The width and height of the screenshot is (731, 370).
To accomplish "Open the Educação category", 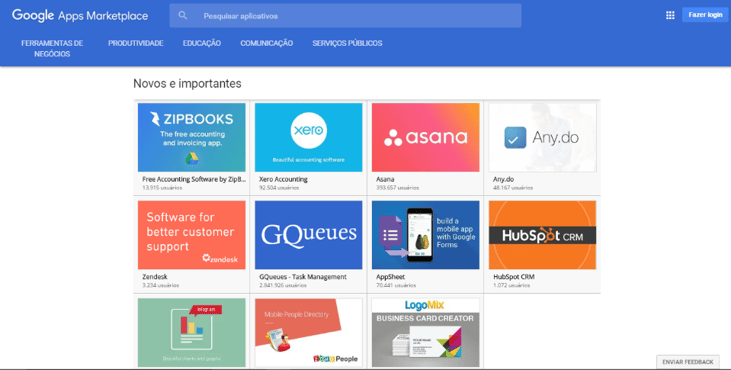I will 202,43.
